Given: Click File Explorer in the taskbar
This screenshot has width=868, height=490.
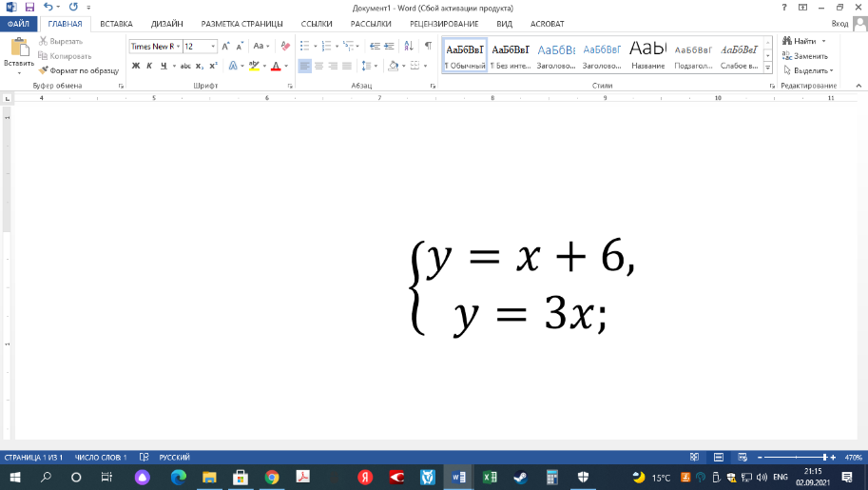Looking at the screenshot, I should point(209,478).
